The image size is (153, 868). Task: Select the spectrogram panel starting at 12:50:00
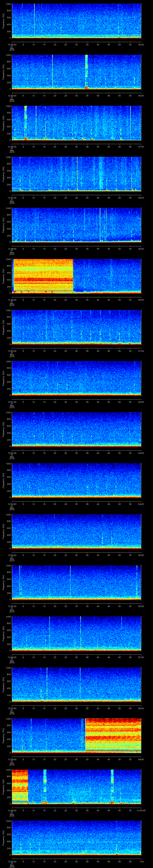pos(76,327)
